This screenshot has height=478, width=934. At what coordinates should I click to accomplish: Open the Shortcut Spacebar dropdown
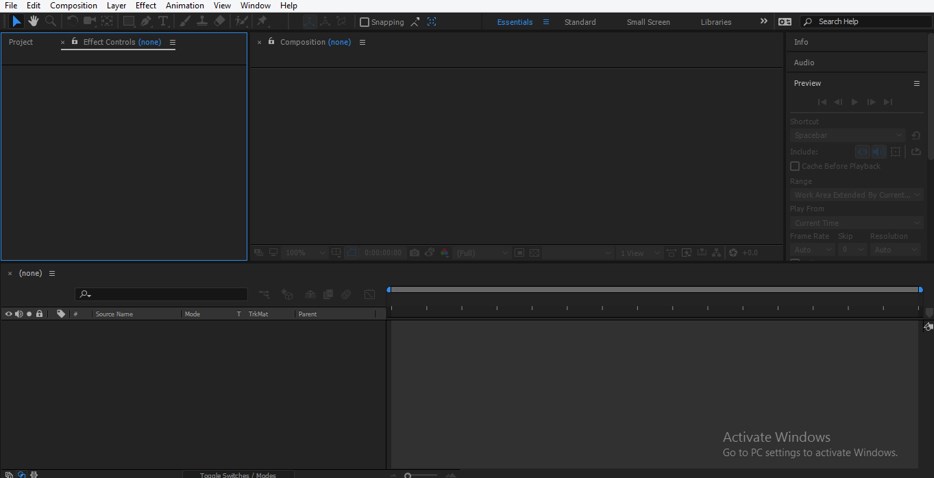[x=847, y=135]
